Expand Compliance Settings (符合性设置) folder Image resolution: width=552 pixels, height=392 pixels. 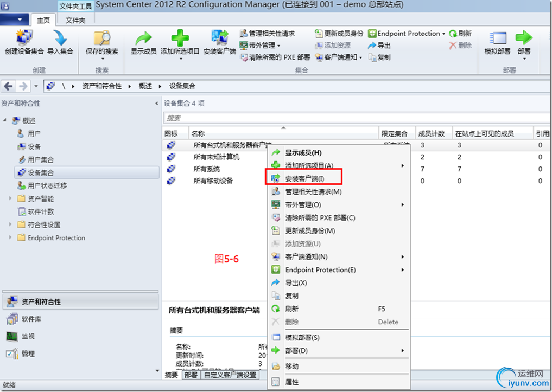[10, 224]
